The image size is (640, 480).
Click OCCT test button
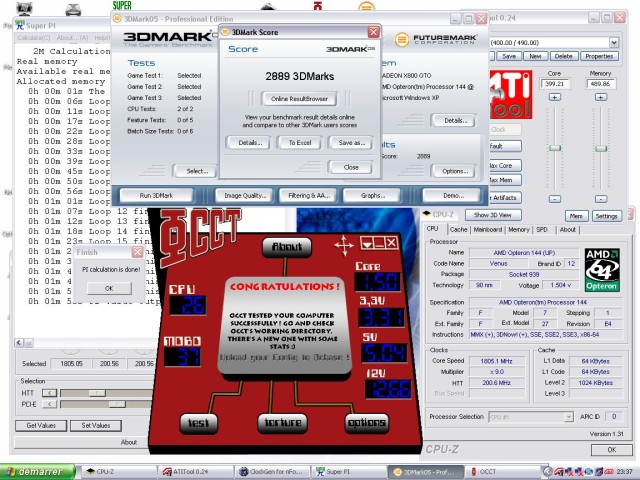199,423
